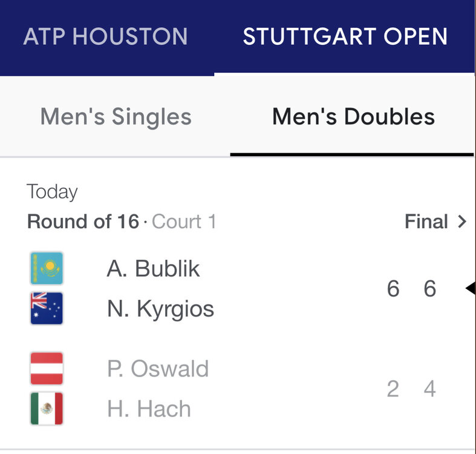
Task: Click player name N. Kyrgios
Action: pos(161,309)
